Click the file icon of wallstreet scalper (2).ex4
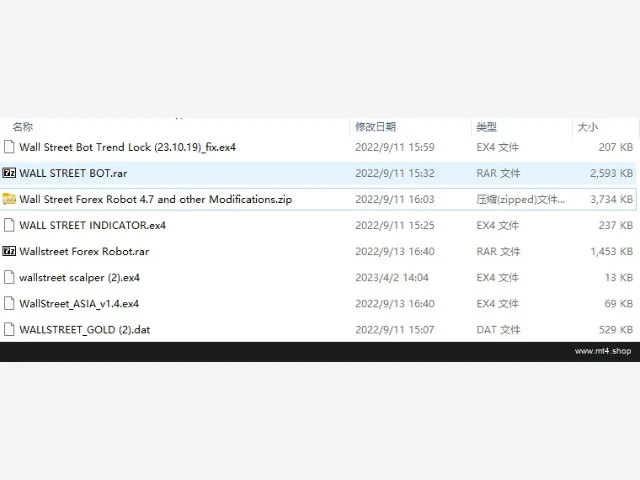 click(9, 278)
